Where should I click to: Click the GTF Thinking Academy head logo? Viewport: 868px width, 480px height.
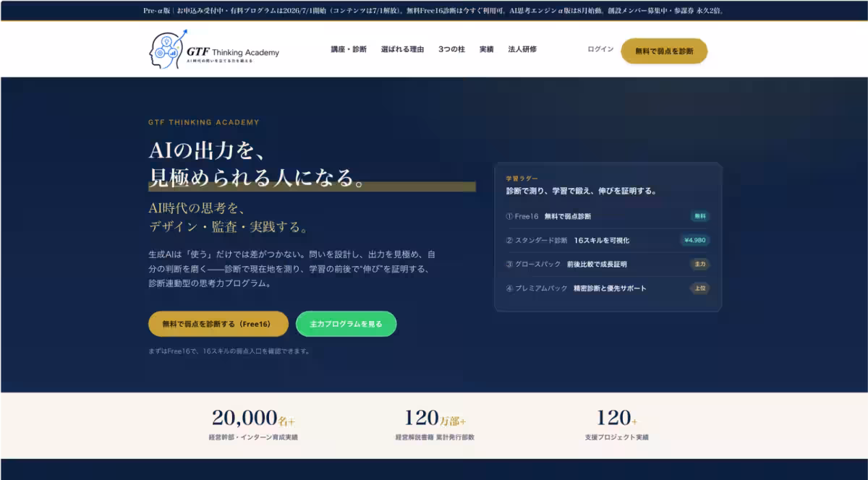213,49
